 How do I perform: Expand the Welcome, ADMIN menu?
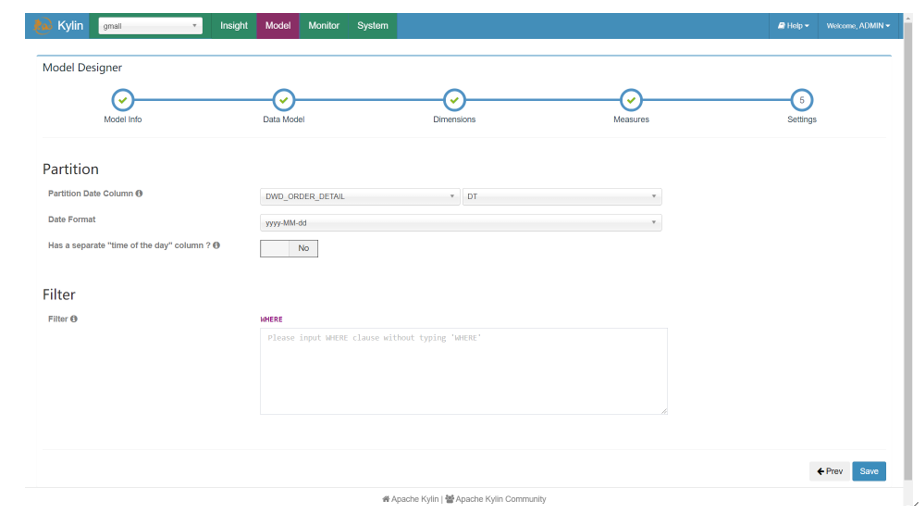[x=858, y=26]
